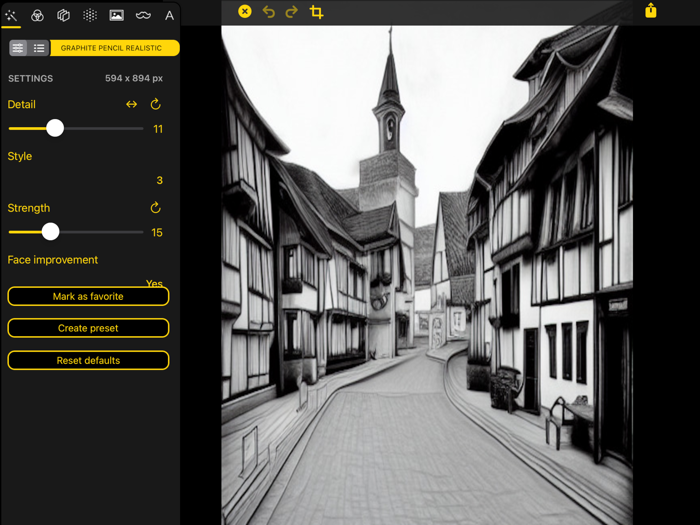Click the Face improvement label

(x=53, y=260)
